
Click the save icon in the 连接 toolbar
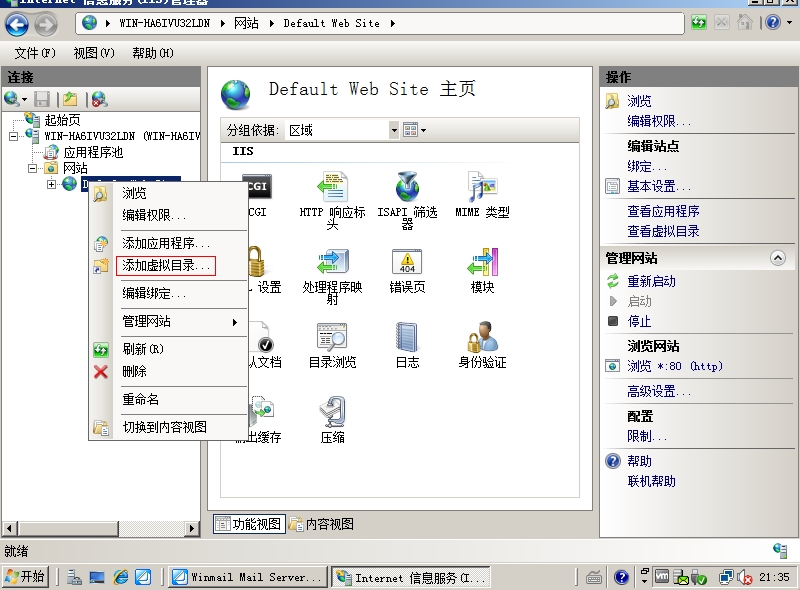[42, 99]
